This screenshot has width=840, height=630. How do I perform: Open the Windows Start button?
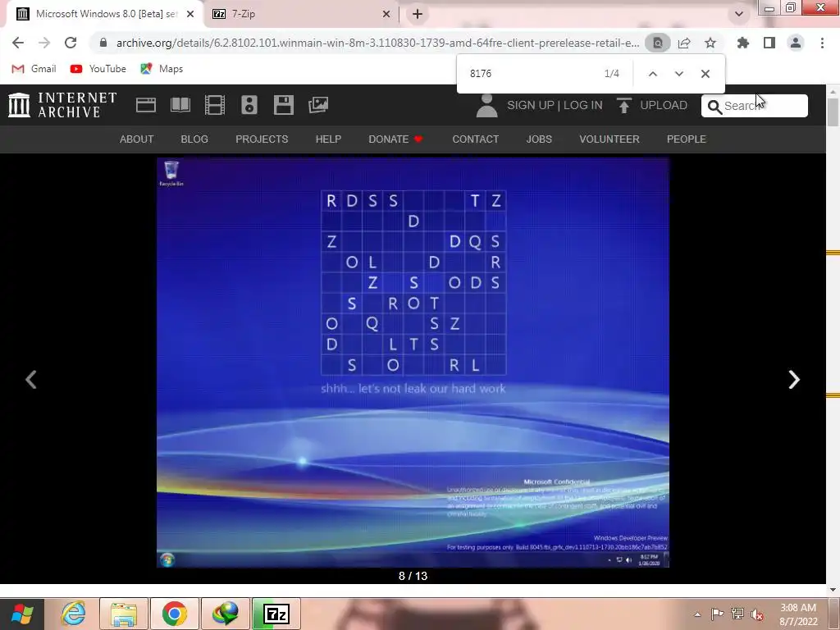(22, 614)
